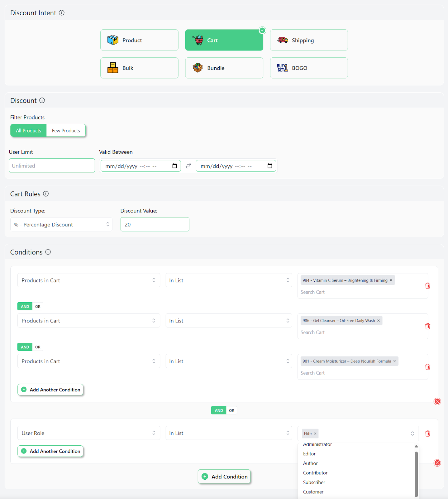Click the Cart selected checkmark badge
The height and width of the screenshot is (499, 448).
pos(262,30)
